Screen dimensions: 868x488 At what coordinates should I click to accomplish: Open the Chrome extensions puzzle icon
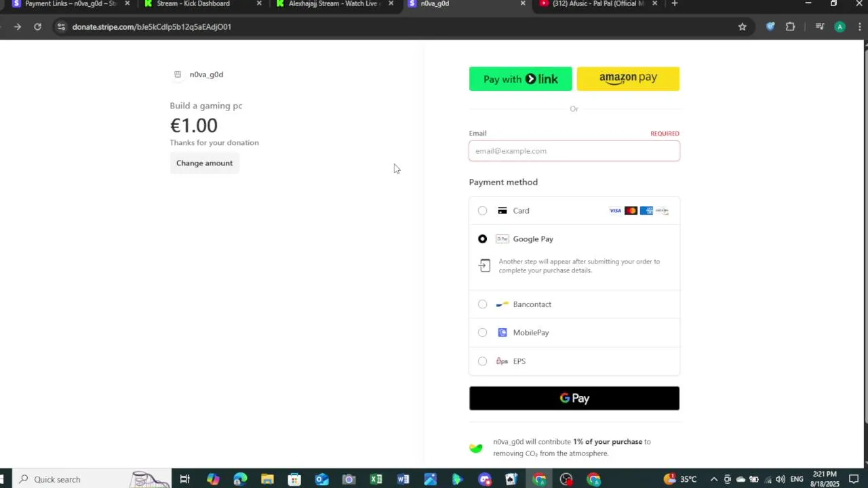coord(790,26)
